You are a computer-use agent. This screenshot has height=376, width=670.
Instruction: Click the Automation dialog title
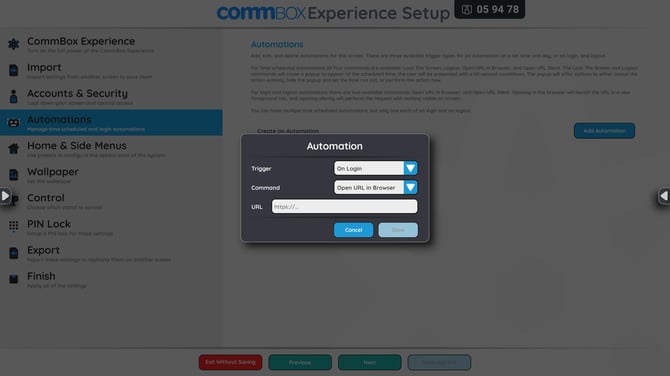335,146
